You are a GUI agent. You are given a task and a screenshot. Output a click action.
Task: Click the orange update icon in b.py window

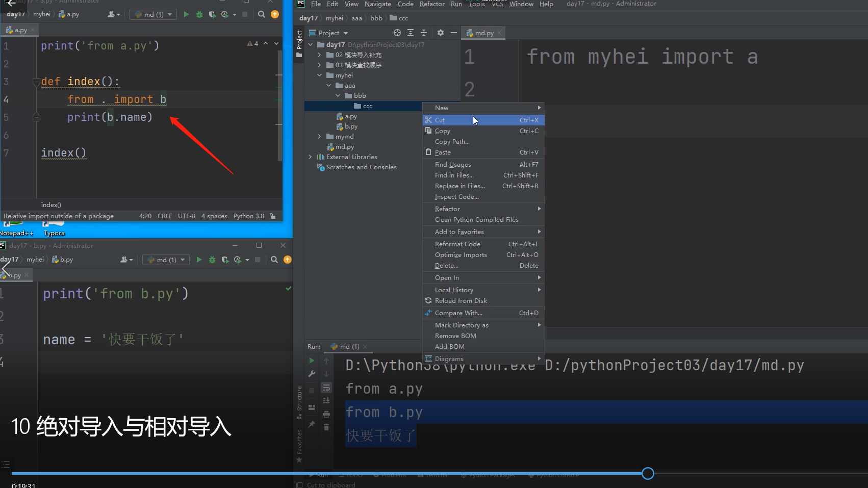click(288, 260)
